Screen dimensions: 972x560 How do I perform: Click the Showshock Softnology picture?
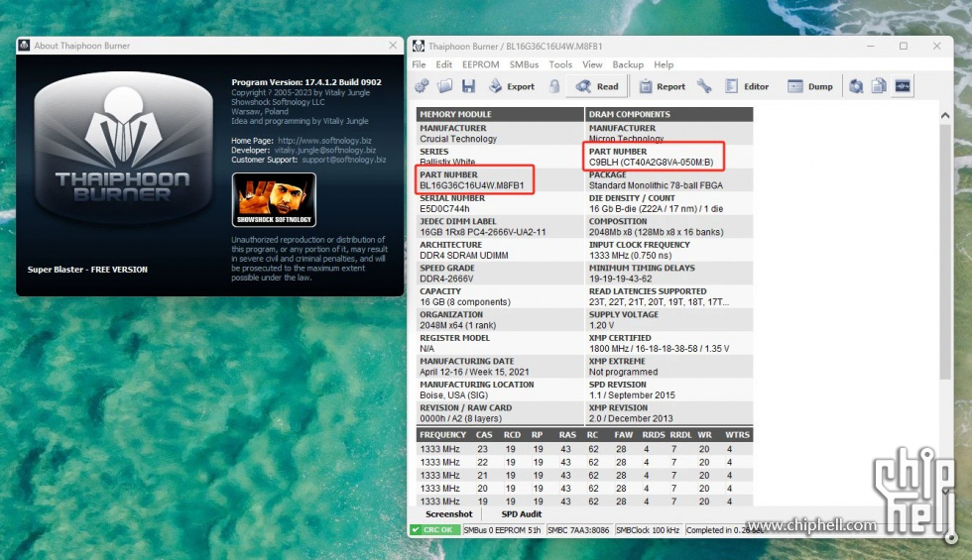coord(274,199)
